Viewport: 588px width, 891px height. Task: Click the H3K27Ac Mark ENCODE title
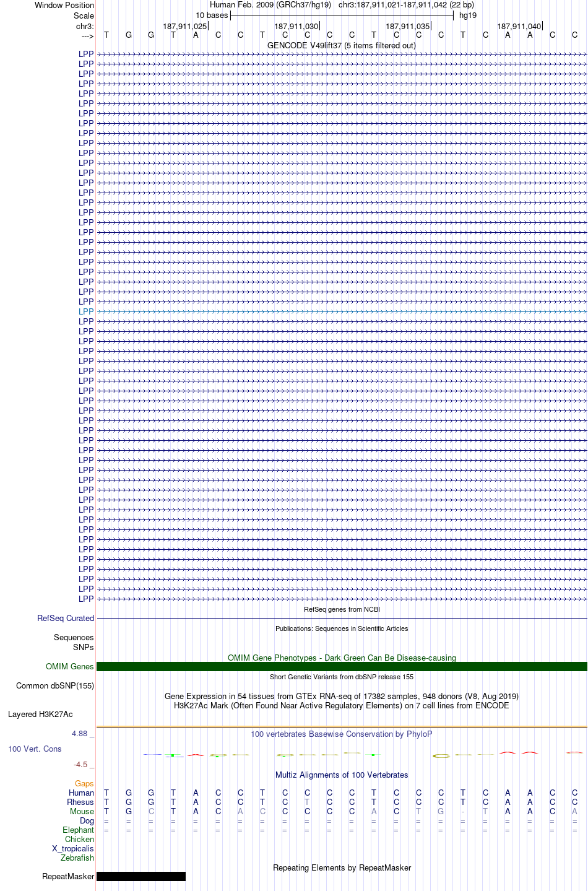point(342,705)
